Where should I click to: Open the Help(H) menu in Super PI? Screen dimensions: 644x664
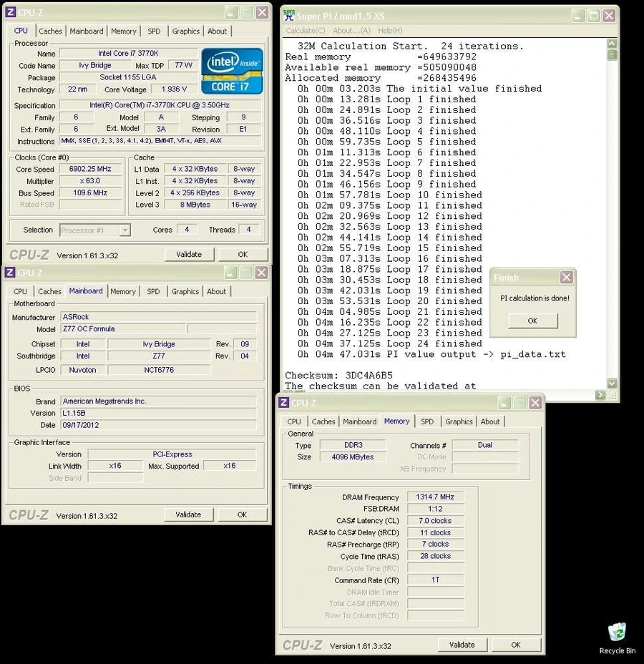tap(390, 31)
